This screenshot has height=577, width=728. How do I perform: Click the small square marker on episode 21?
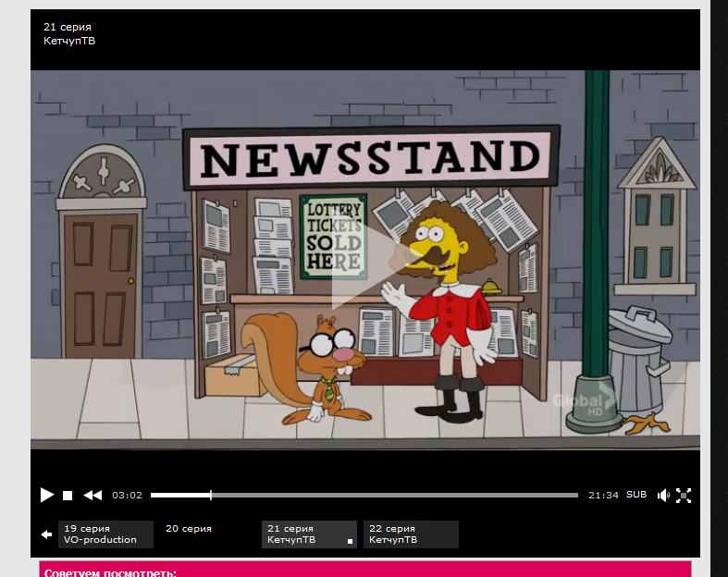(350, 541)
